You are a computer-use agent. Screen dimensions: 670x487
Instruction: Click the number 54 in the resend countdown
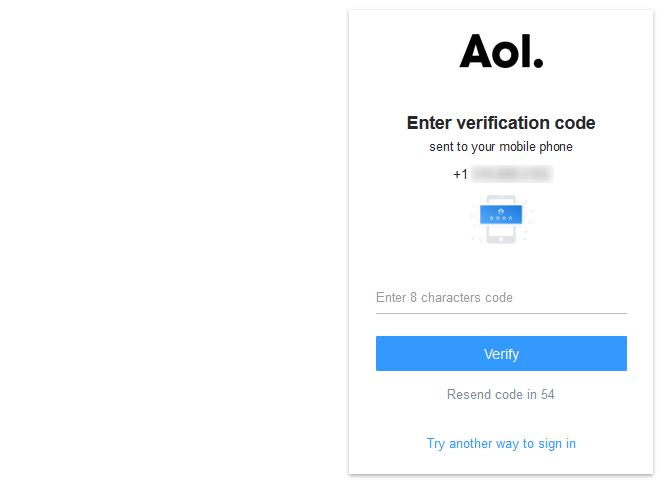pos(547,394)
